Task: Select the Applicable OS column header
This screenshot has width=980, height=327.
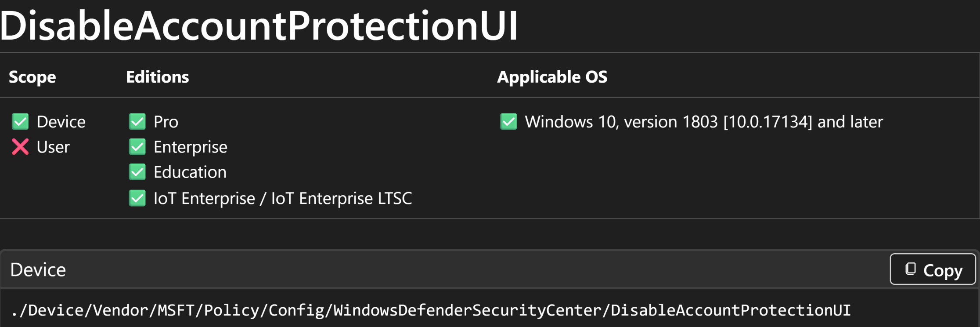Action: [x=552, y=77]
